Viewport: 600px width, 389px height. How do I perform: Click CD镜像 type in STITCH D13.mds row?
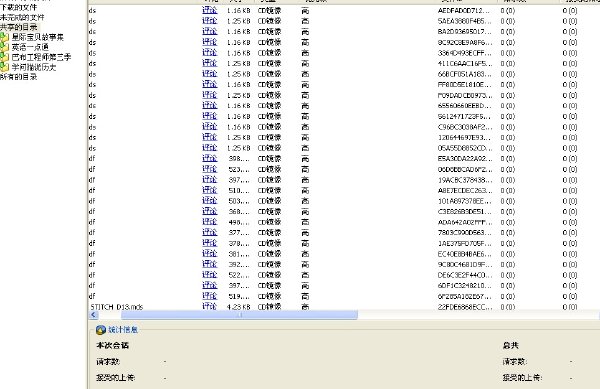[x=269, y=307]
